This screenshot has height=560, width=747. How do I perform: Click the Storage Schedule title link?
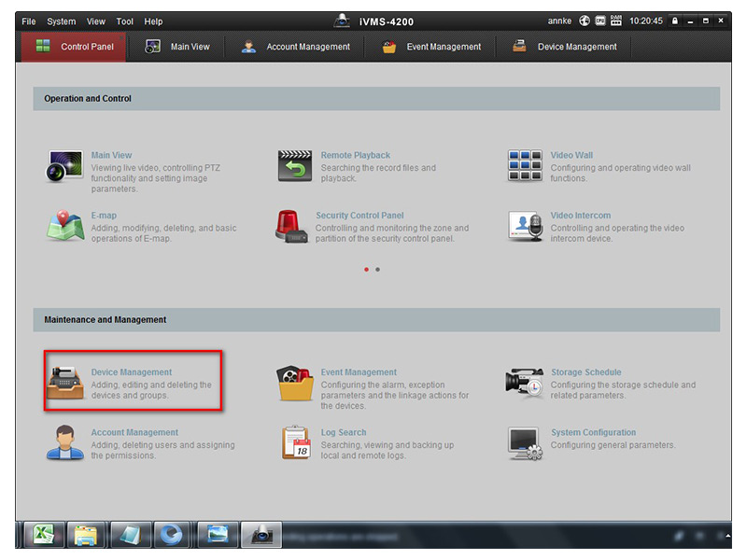586,372
